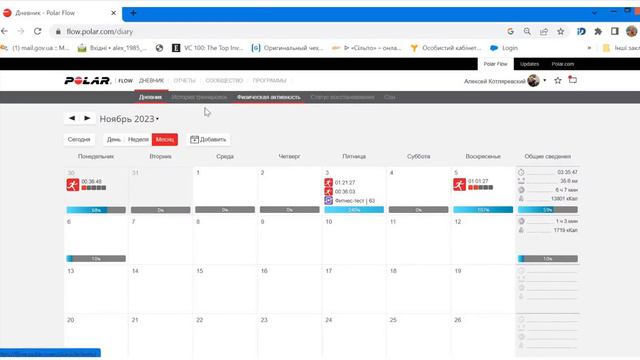This screenshot has height=360, width=640.
Task: Click the activity progress bar on Sunday 5
Action: tap(483, 210)
